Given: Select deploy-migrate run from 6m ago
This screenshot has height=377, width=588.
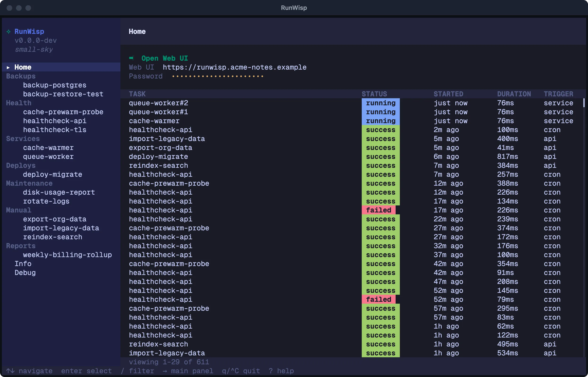Looking at the screenshot, I should [352, 157].
